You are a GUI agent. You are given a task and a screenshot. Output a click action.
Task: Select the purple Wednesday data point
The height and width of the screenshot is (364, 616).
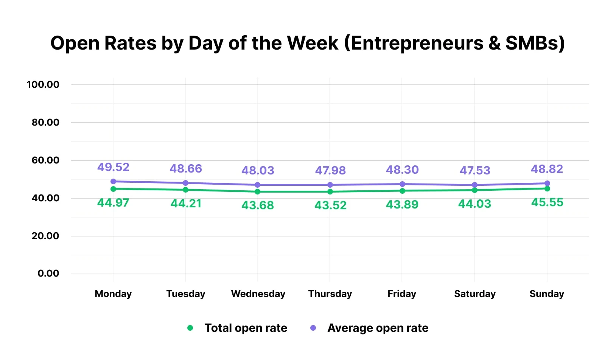pyautogui.click(x=258, y=185)
